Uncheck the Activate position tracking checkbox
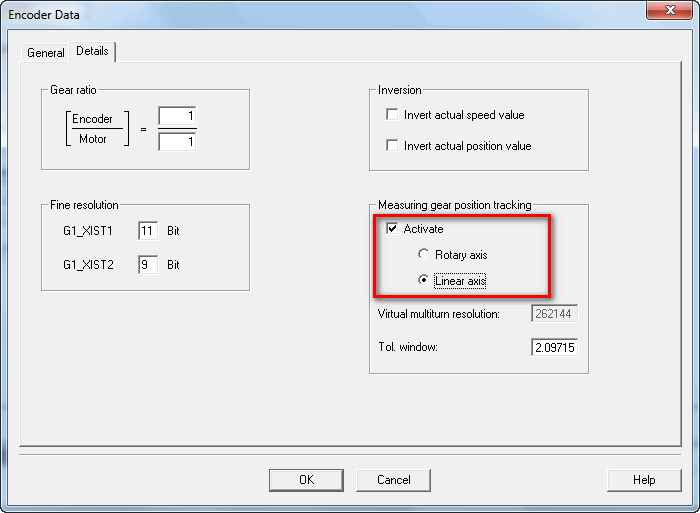 [x=392, y=228]
